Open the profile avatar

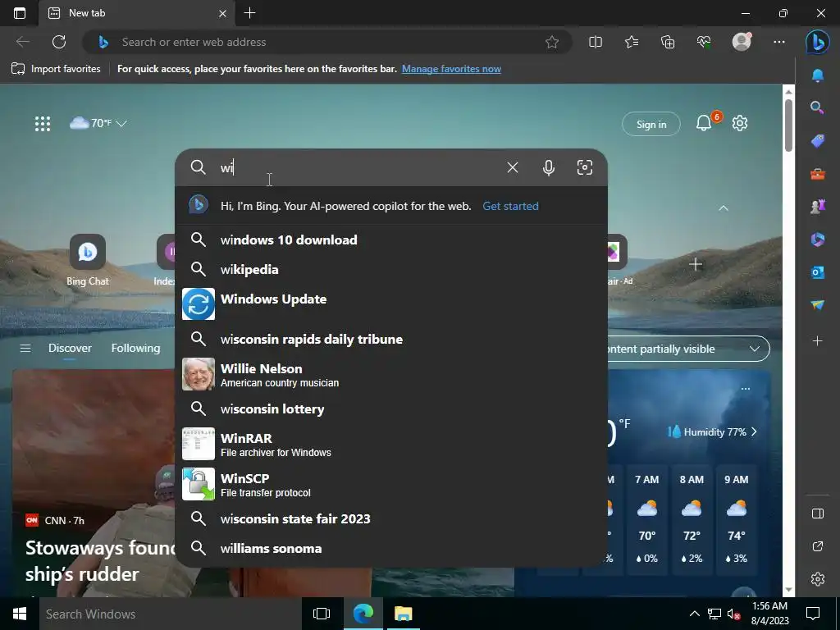coord(742,42)
